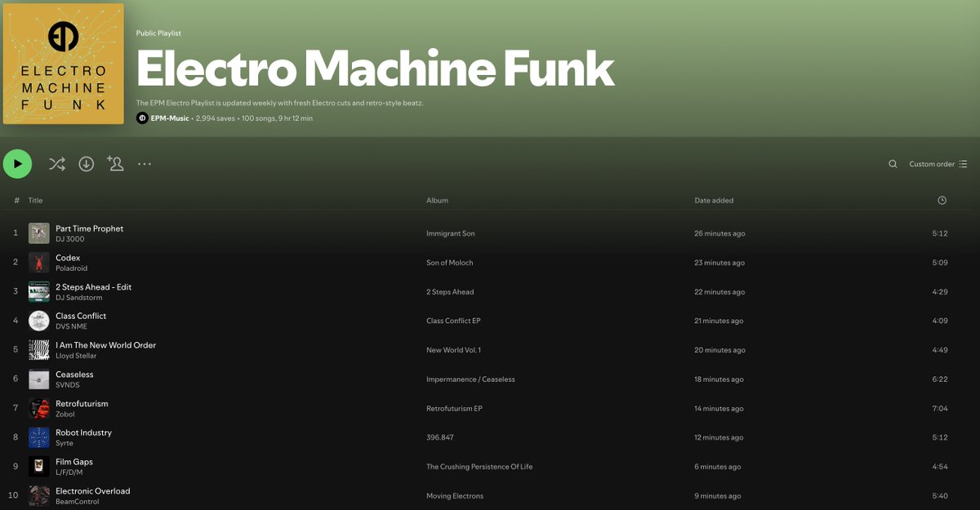Click the Class Conflict cover thumbnail
Viewport: 980px width, 510px height.
(x=39, y=321)
